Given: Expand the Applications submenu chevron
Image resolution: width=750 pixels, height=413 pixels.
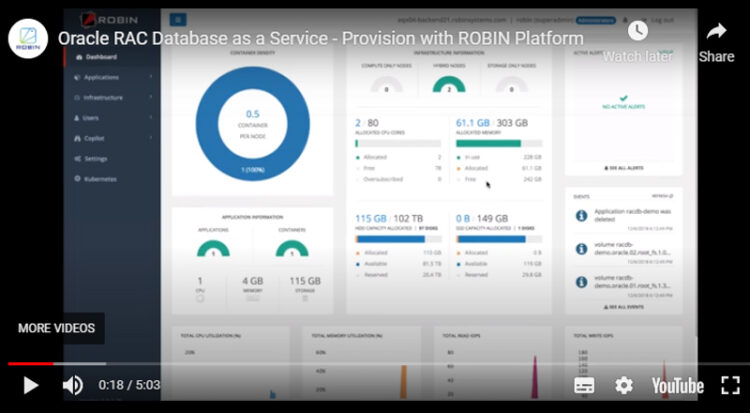Looking at the screenshot, I should (151, 77).
